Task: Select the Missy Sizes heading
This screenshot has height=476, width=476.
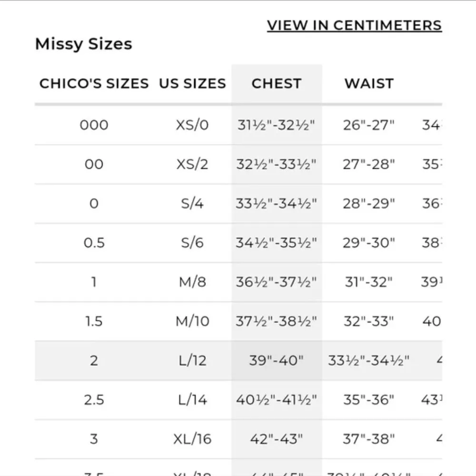Action: 83,44
